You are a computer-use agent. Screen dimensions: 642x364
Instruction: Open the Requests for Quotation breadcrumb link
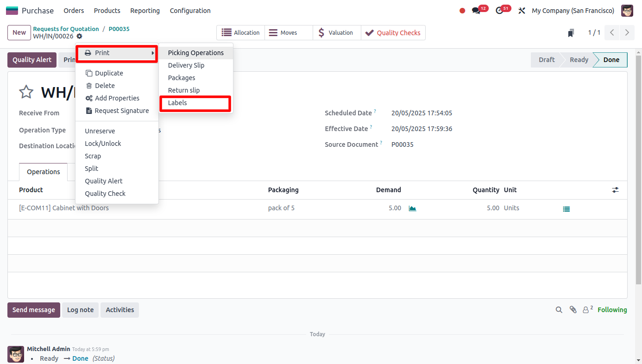(66, 28)
